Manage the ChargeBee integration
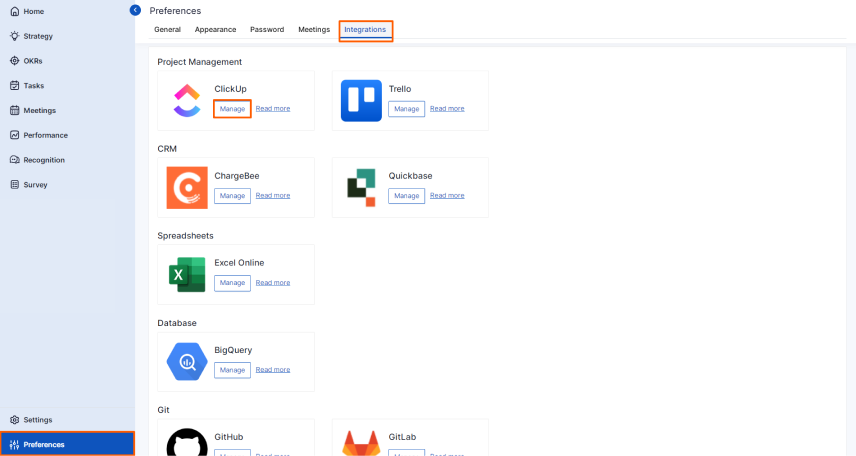This screenshot has height=456, width=856. click(x=232, y=196)
